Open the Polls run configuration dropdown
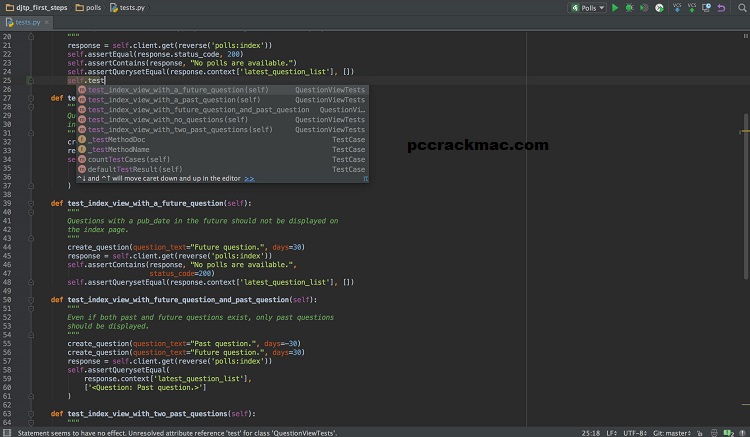Image resolution: width=750 pixels, height=437 pixels. click(587, 8)
